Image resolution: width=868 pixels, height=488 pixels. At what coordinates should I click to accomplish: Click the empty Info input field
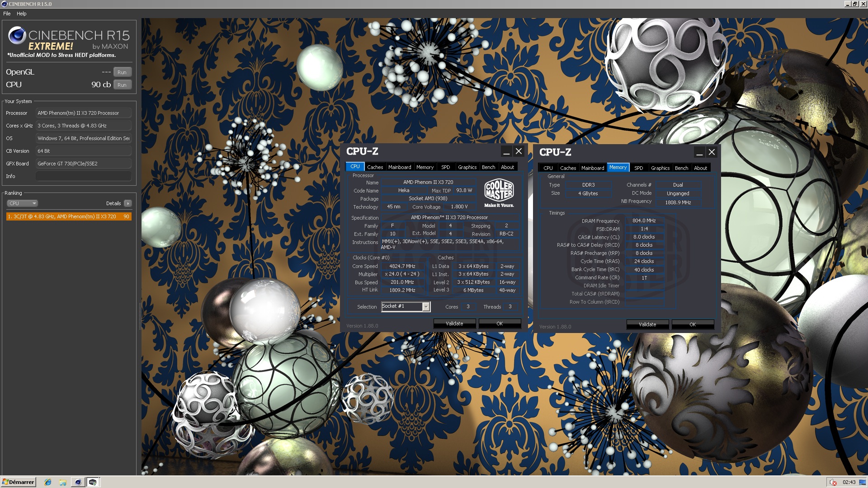84,176
